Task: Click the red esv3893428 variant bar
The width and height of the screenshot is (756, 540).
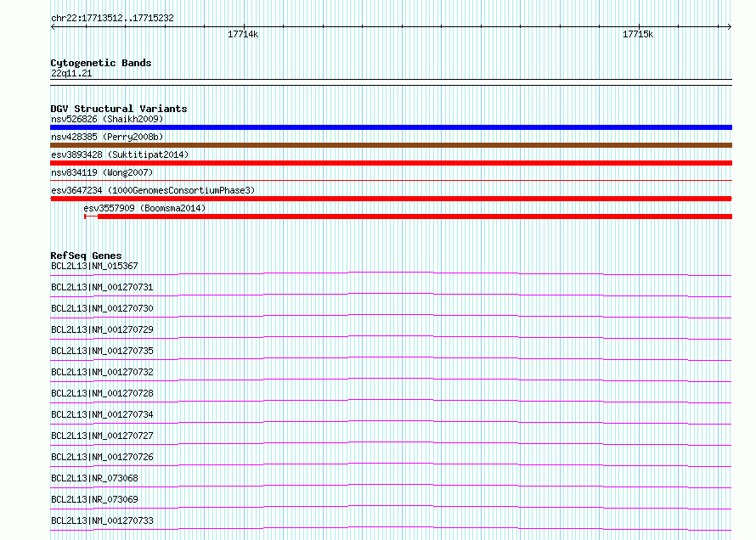Action: [391, 163]
